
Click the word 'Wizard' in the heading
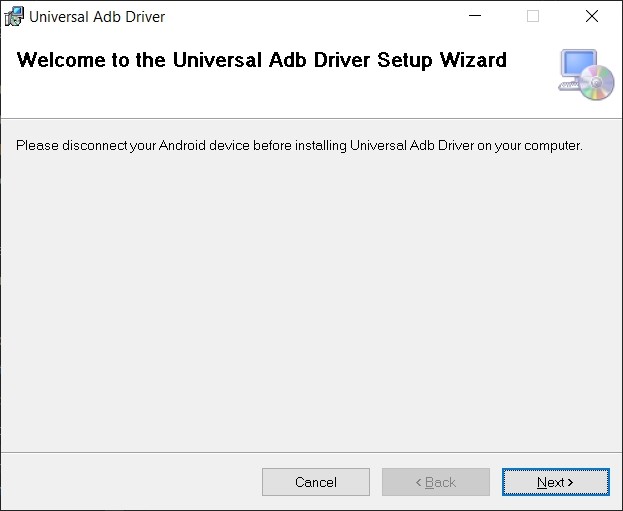473,60
